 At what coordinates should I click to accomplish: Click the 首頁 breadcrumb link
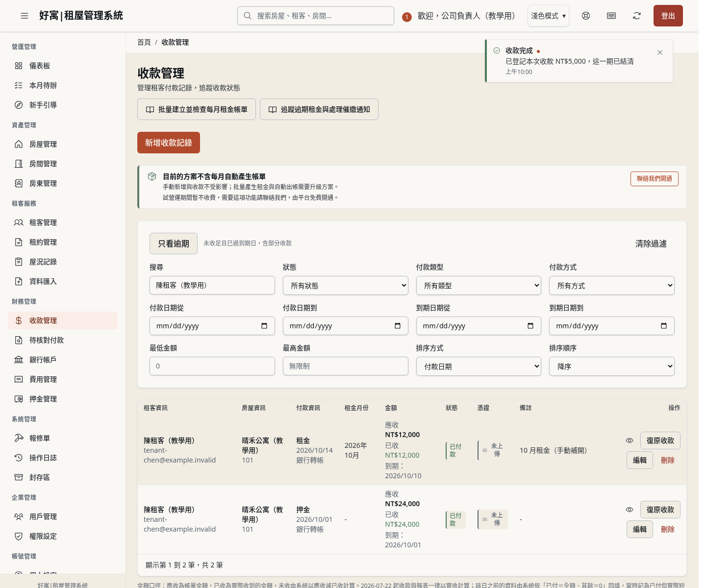144,42
